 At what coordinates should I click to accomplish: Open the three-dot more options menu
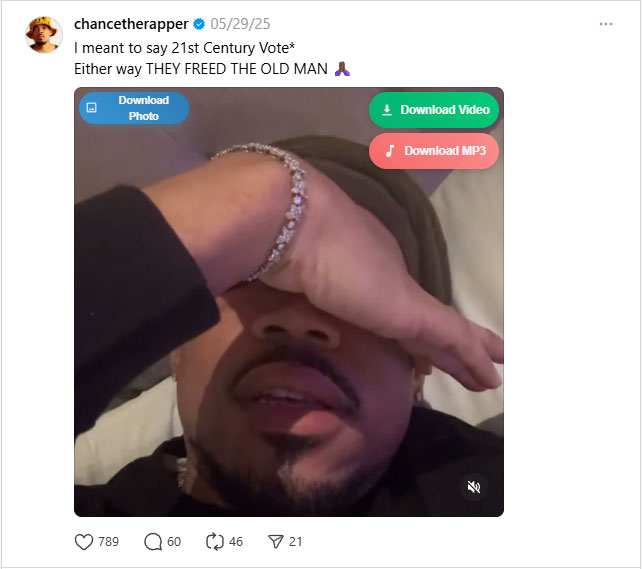pos(606,24)
